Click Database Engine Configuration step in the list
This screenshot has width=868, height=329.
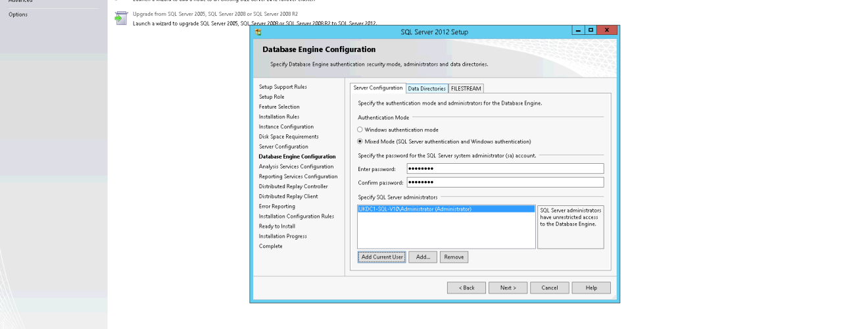coord(297,157)
